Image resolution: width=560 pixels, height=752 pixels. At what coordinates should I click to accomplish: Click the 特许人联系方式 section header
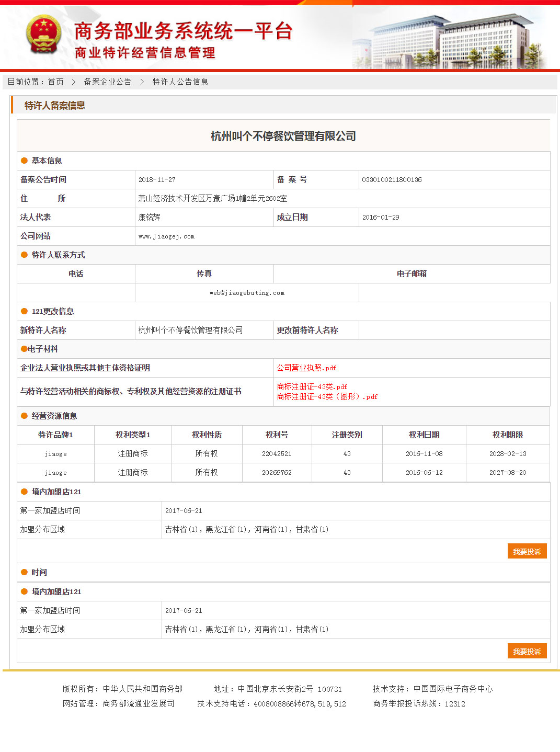click(x=58, y=255)
